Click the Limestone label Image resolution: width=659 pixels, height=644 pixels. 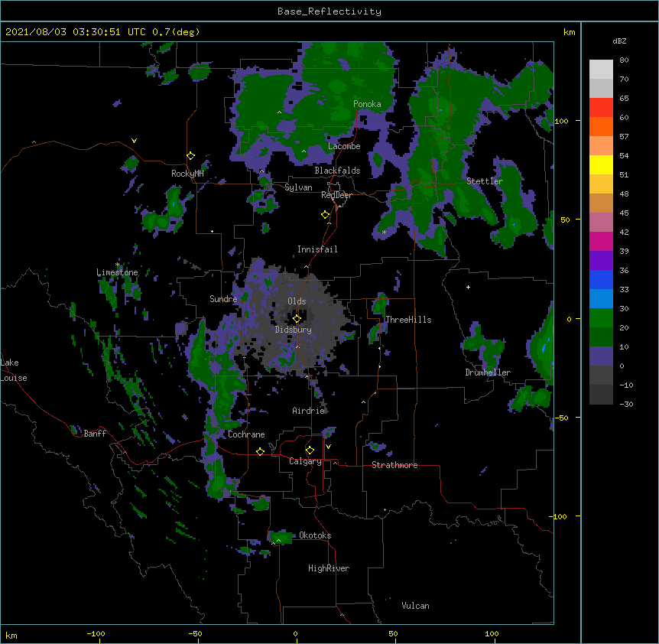[x=117, y=272]
